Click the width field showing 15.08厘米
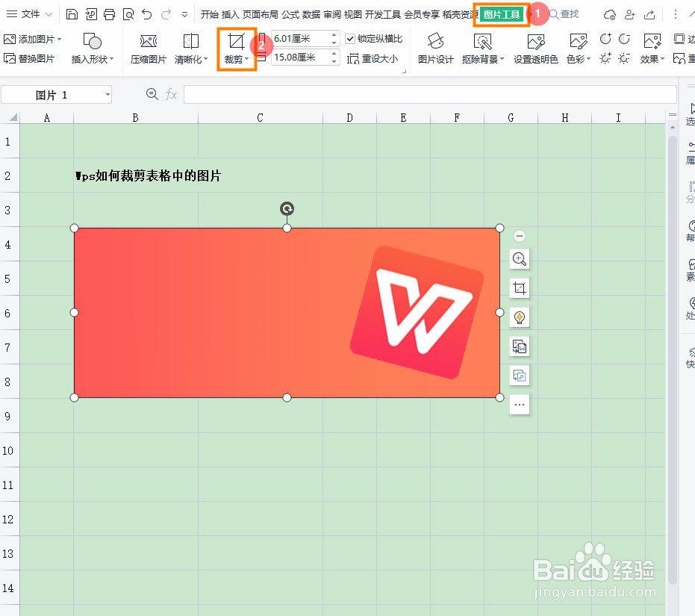Viewport: 695px width, 616px height. point(301,57)
